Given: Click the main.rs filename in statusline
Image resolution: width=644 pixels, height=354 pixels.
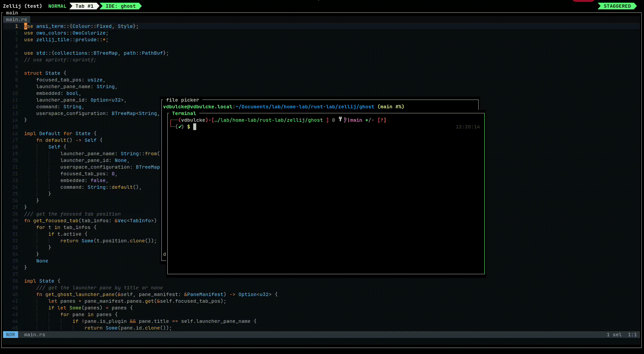Looking at the screenshot, I should coord(35,335).
